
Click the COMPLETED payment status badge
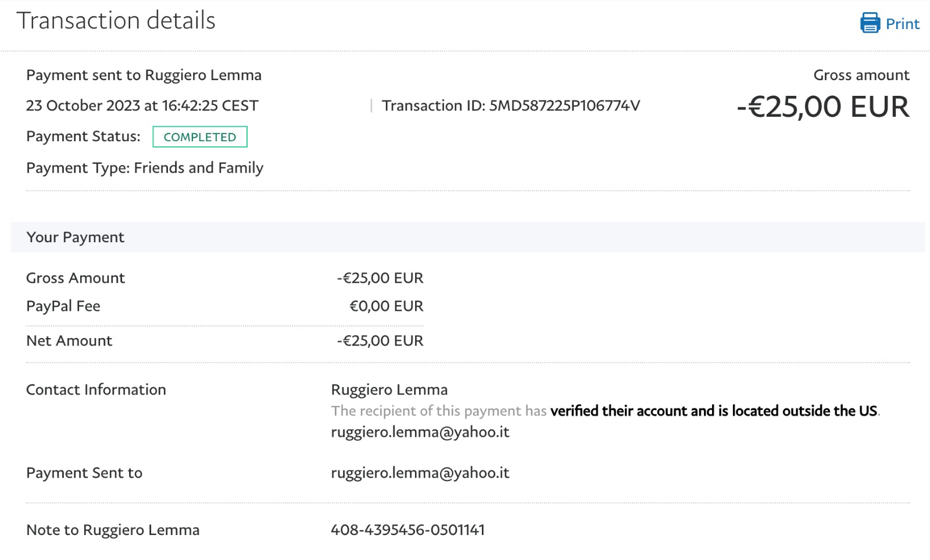point(199,137)
